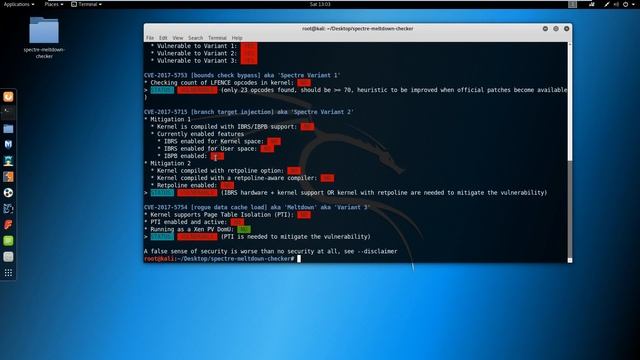Click 'A false sense of security' disclaimer line
640x360 pixels.
(x=271, y=252)
